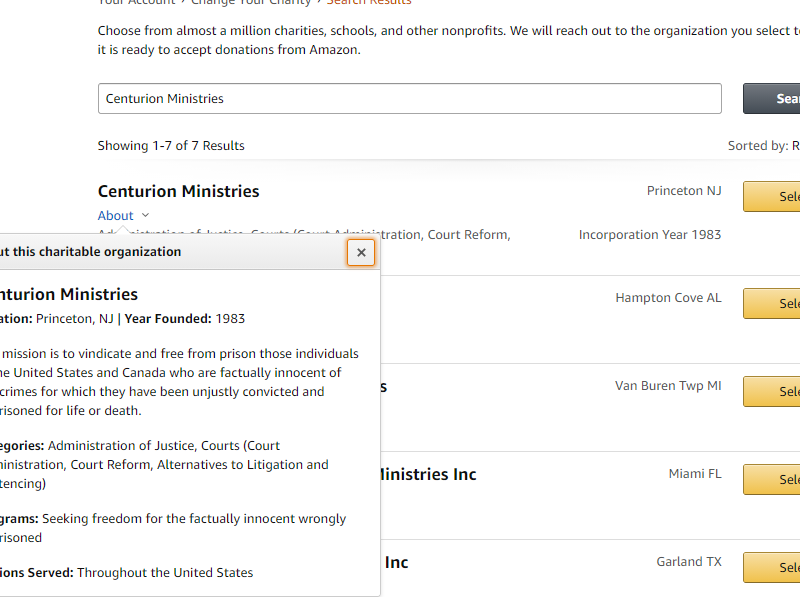Click the 'Ministries Inc' result heading near Miami FL
The width and height of the screenshot is (800, 597).
pos(429,475)
